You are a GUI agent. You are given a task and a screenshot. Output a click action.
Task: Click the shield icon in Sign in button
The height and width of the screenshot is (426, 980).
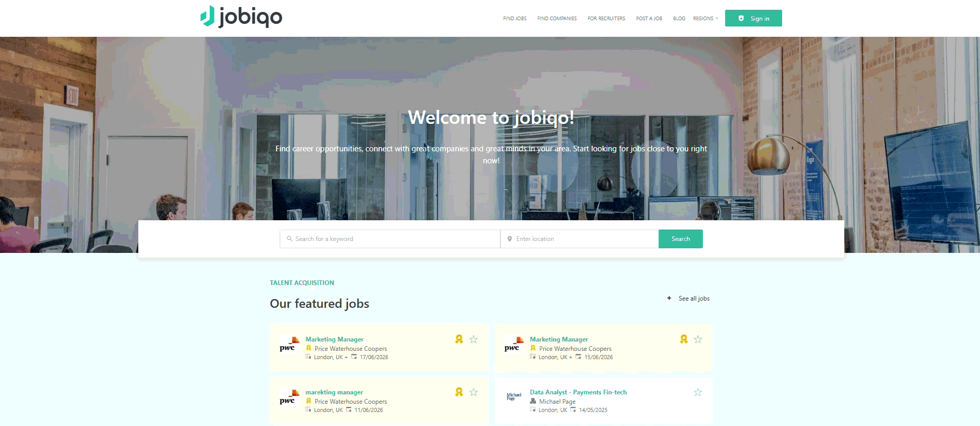point(741,18)
